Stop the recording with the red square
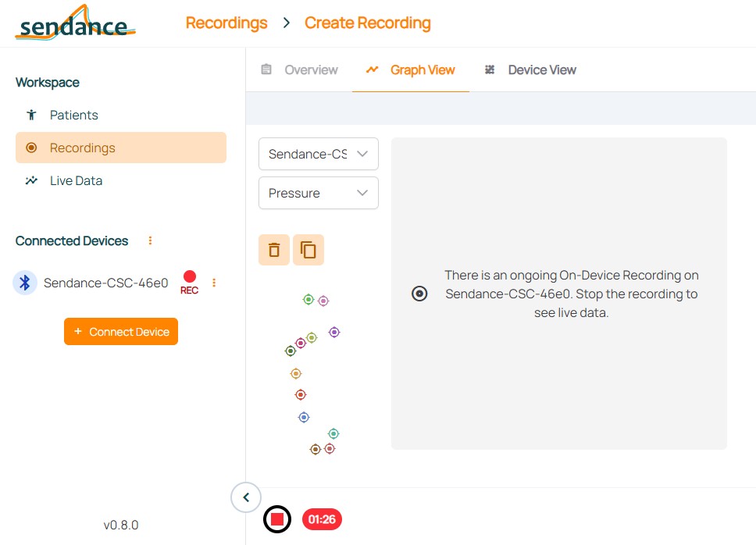Screen dimensions: 756x545 point(277,519)
